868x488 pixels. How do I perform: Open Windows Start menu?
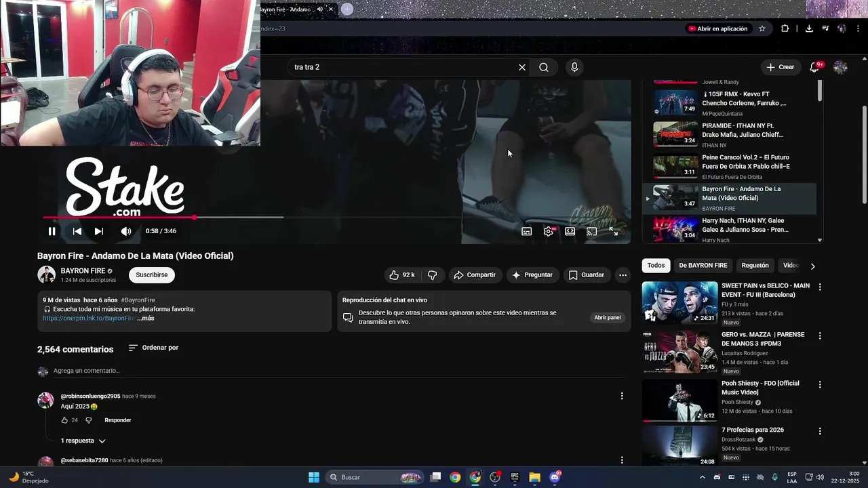click(x=314, y=477)
